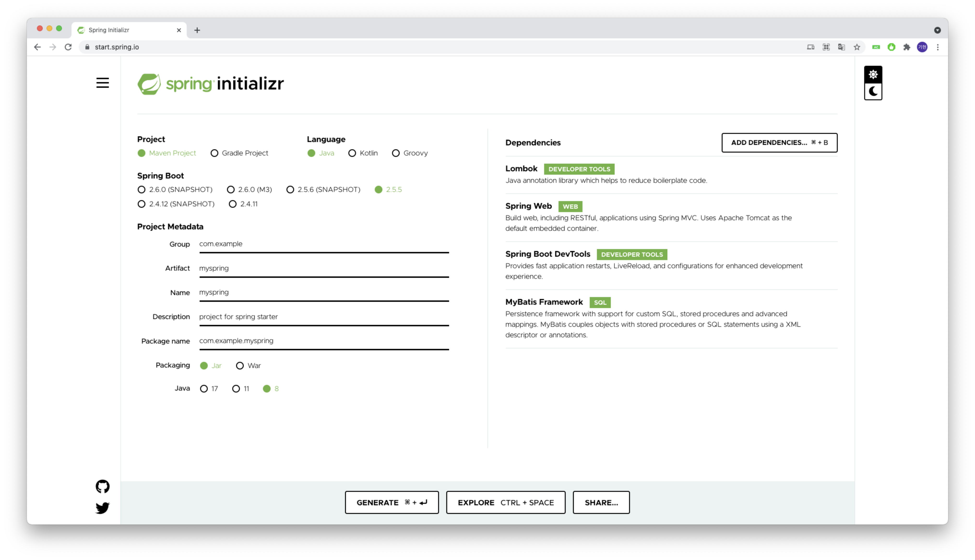Select Spring Boot 2.5.6 (SNAPSHOT)

(323, 190)
